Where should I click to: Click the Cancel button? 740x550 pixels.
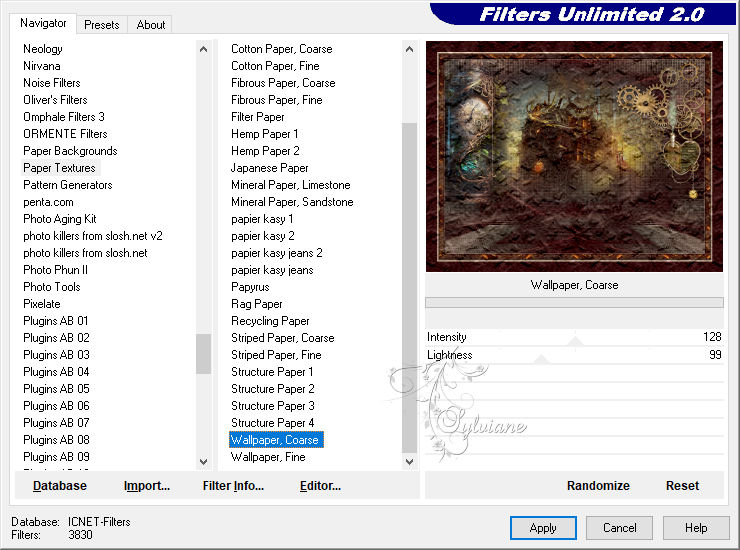point(620,528)
